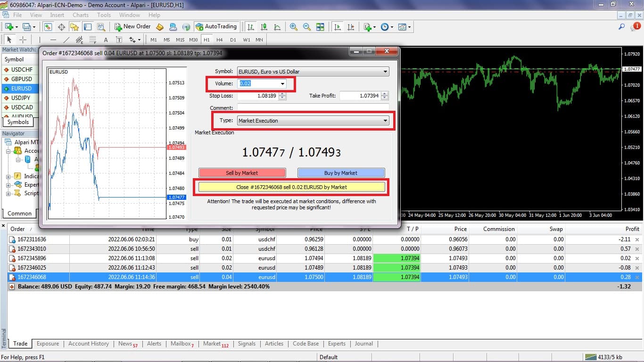Screen dimensions: 644x362
Task: Toggle the Navigator panel star-folder icon
Action: click(x=74, y=27)
